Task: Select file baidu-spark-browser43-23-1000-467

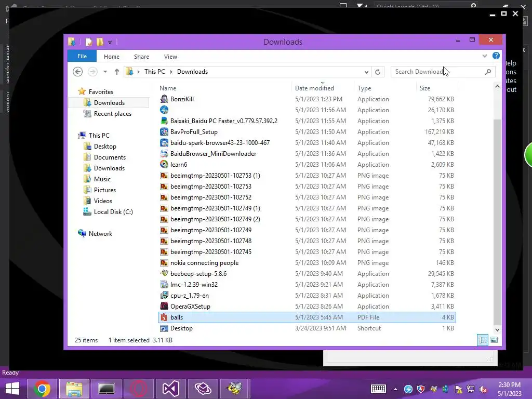Action: [220, 143]
